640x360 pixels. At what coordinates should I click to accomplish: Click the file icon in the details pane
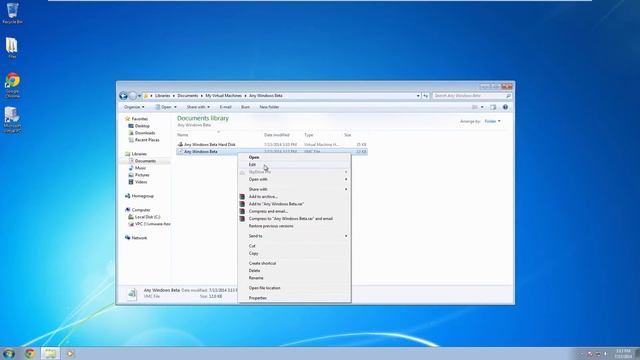(x=132, y=293)
